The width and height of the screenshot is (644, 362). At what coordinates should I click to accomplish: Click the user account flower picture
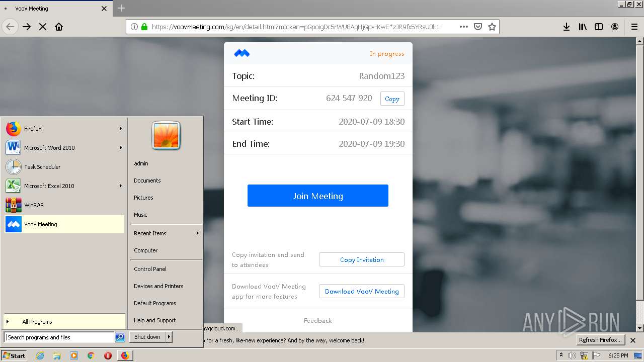pos(166,136)
